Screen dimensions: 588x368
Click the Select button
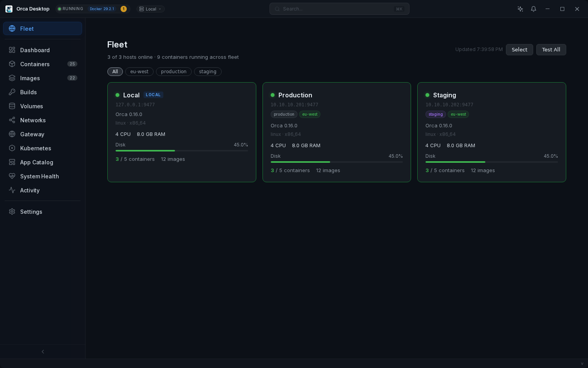click(x=520, y=49)
